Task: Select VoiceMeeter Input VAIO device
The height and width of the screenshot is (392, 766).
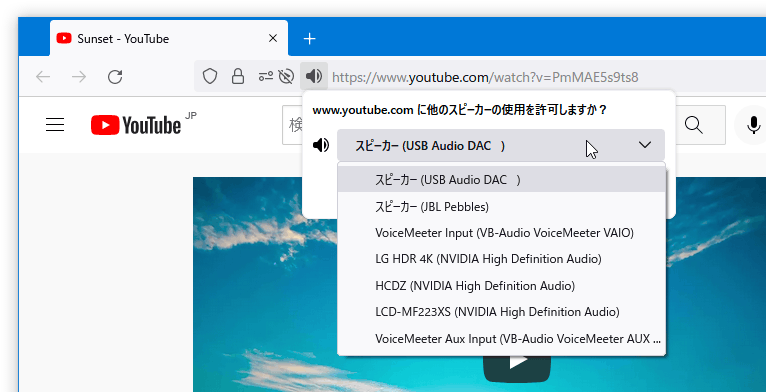Action: pos(501,233)
